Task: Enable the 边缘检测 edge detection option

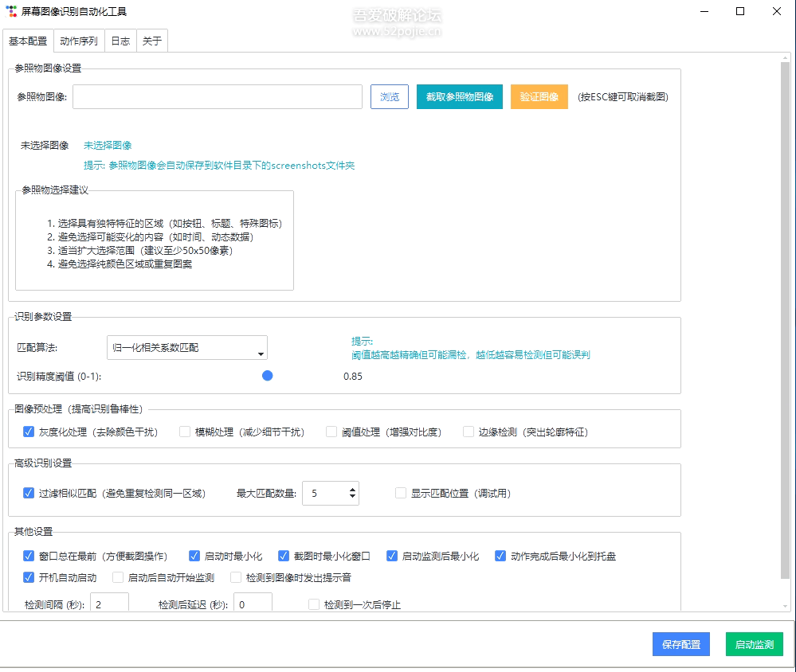Action: [468, 430]
